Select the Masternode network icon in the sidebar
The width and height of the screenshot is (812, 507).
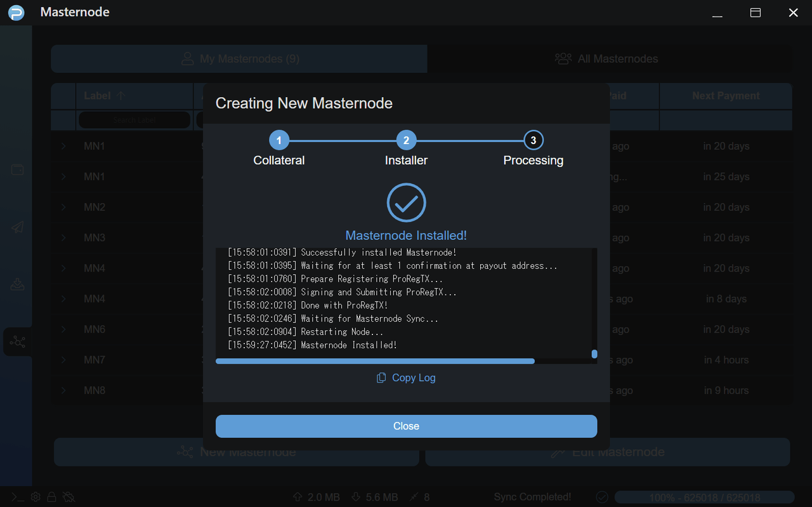tap(17, 342)
